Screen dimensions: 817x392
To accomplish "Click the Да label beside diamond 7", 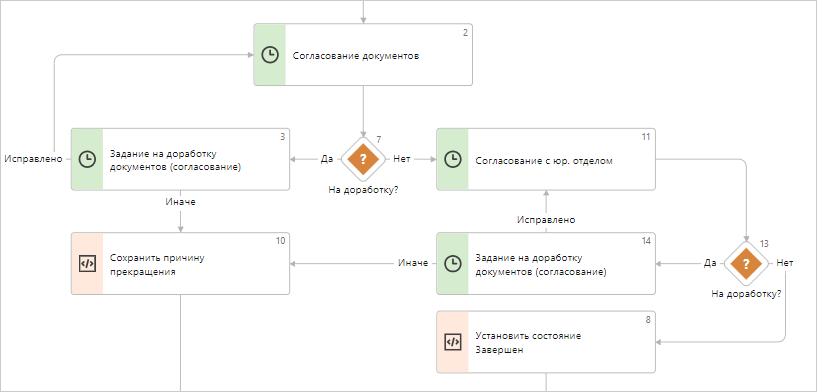I will 327,159.
